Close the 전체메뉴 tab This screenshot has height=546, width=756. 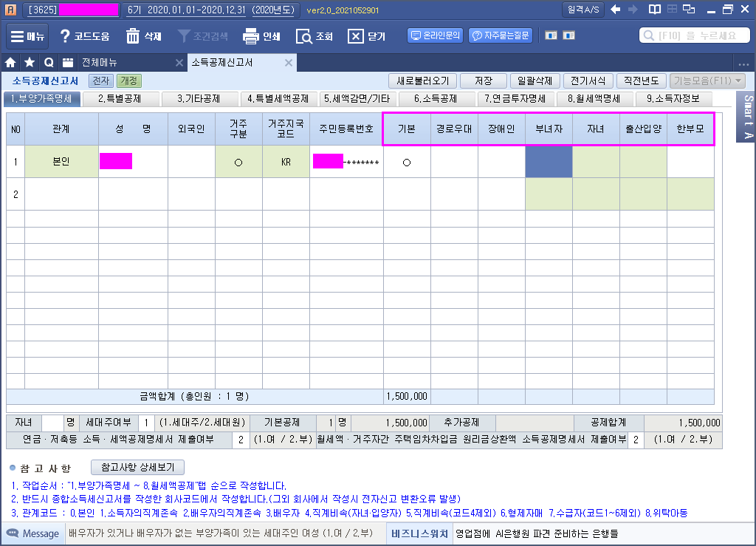click(x=179, y=63)
